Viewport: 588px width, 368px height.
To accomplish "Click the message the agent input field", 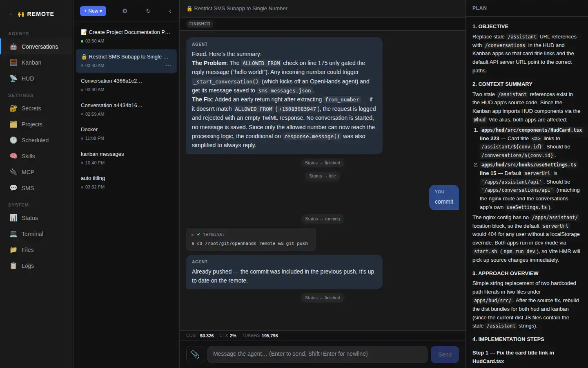I will coord(317,354).
